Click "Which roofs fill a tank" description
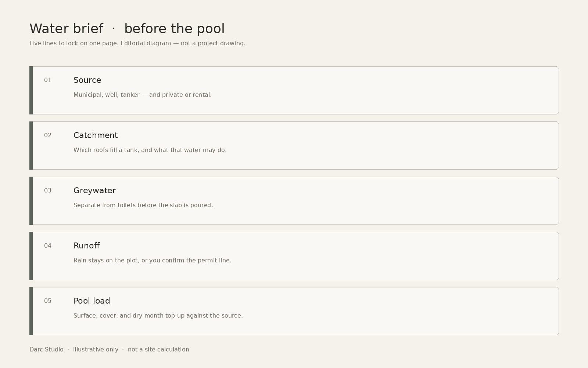Screen dimensions: 588x368 point(150,150)
